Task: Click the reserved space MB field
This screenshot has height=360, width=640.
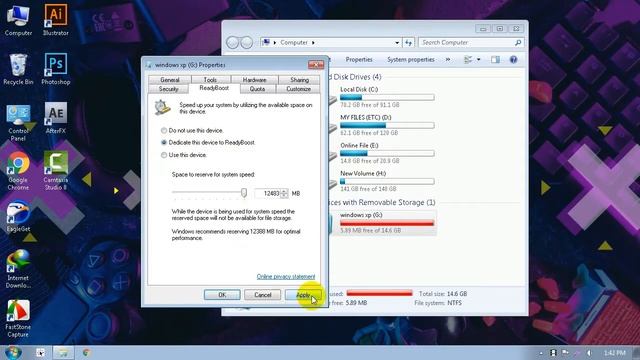Action: click(268, 193)
